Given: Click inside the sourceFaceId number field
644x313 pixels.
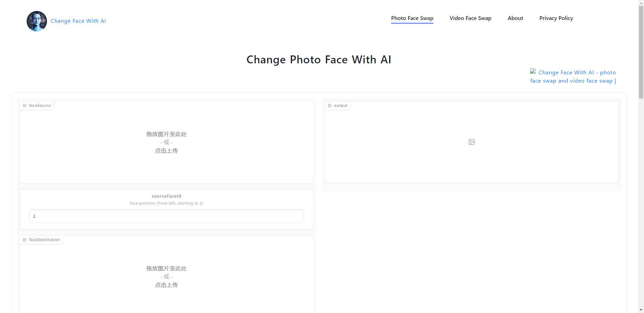Looking at the screenshot, I should tap(166, 216).
